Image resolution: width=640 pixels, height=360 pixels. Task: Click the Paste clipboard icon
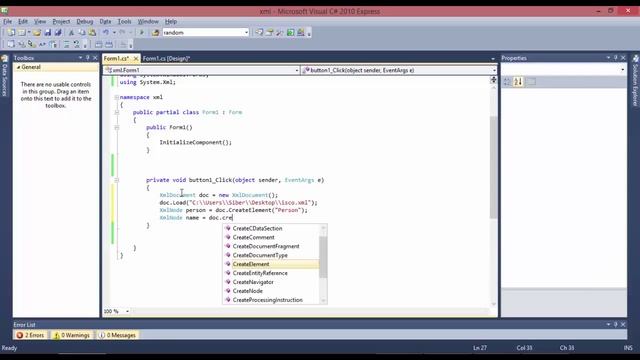coord(92,33)
